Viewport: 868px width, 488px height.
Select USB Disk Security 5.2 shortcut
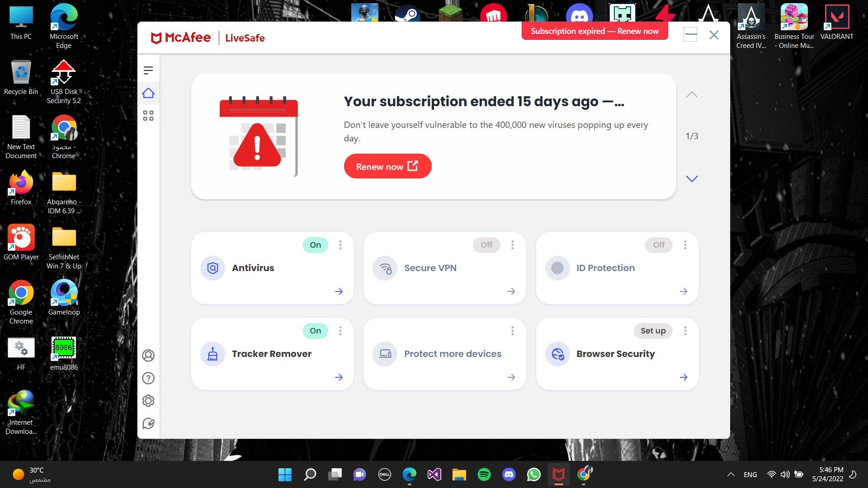pos(64,82)
